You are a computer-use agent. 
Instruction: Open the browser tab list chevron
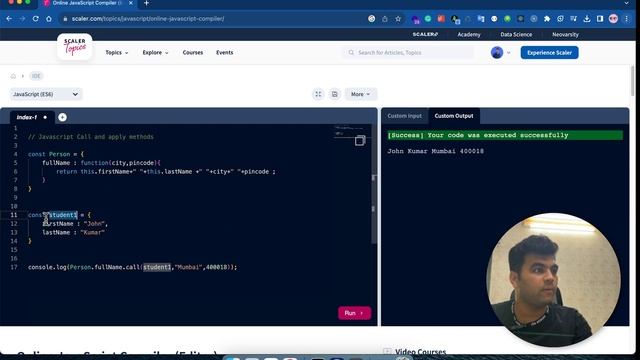[x=627, y=3]
